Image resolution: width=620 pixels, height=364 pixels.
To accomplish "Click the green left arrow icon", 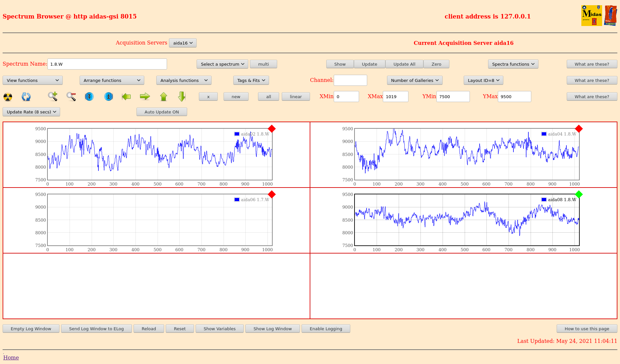I will tap(126, 97).
